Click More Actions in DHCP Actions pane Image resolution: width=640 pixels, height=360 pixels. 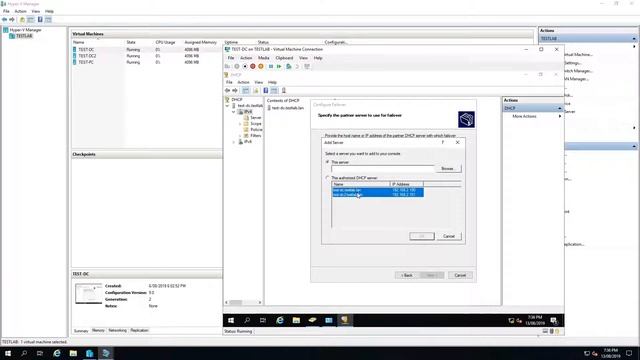tap(524, 116)
